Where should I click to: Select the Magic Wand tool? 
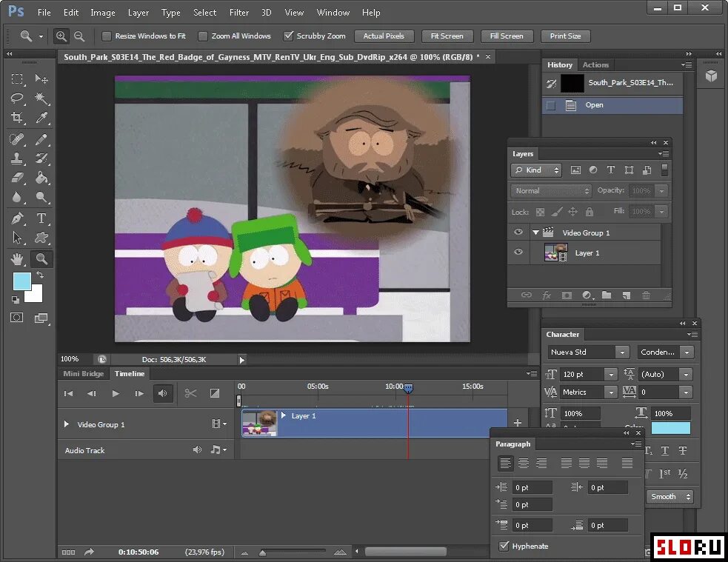click(41, 98)
